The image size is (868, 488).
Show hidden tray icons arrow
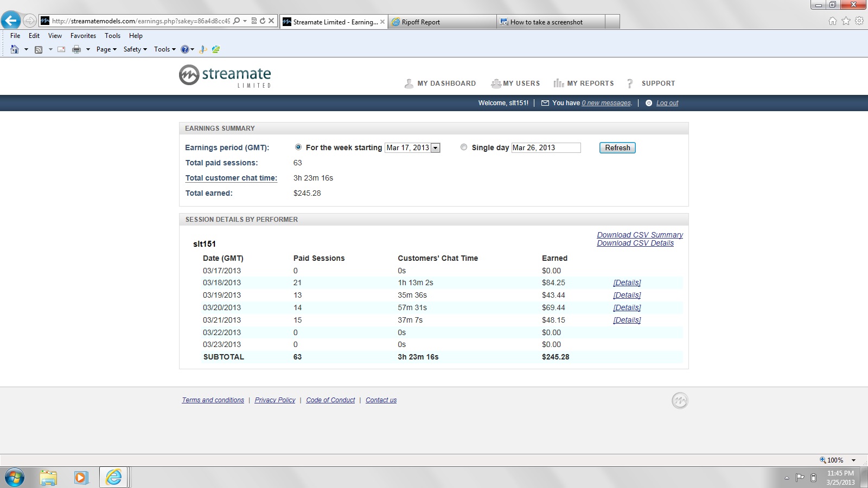click(787, 478)
